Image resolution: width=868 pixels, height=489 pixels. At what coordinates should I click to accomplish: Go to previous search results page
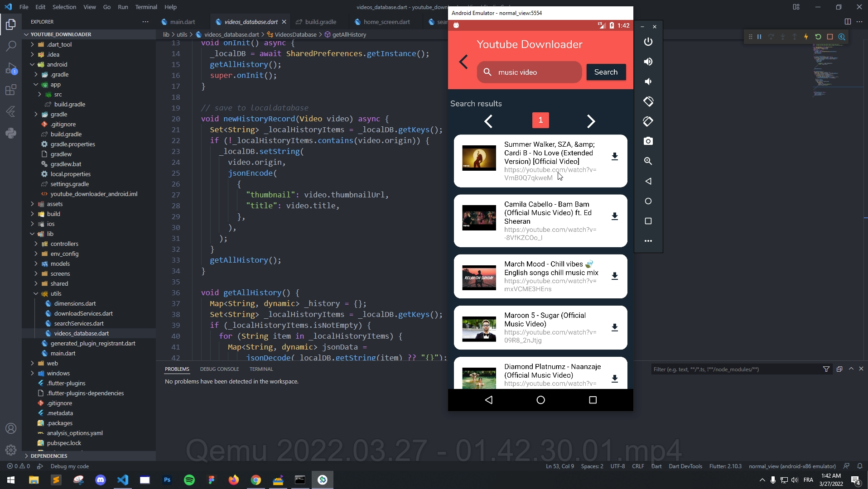488,121
